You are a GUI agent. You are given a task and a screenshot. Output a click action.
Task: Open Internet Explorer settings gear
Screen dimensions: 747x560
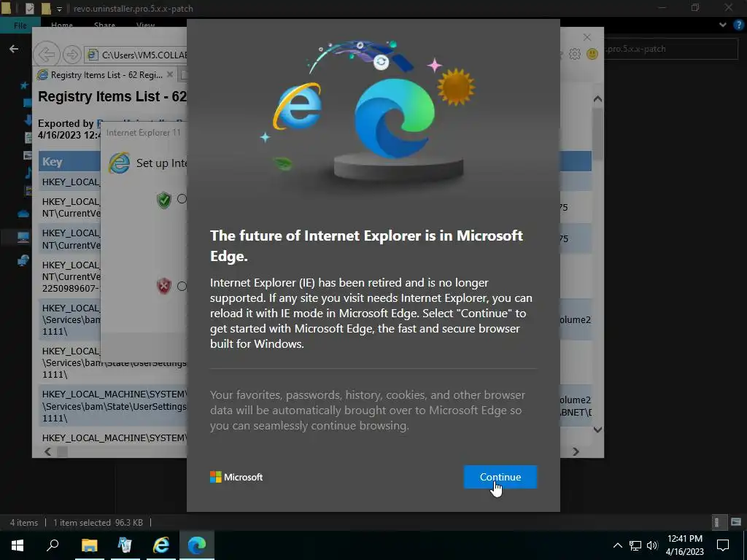click(x=575, y=54)
